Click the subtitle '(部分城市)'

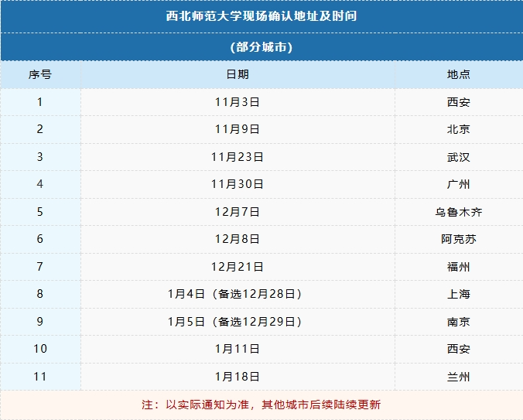(261, 47)
